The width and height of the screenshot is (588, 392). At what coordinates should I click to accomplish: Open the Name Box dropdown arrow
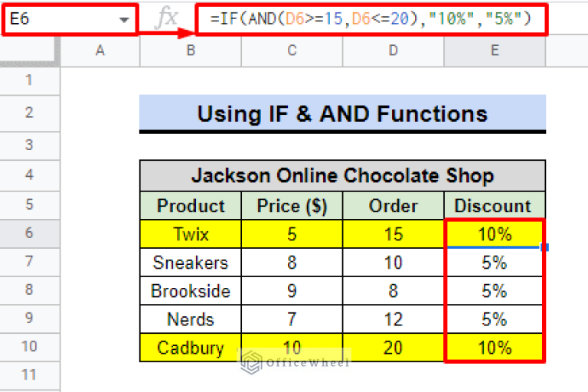124,20
